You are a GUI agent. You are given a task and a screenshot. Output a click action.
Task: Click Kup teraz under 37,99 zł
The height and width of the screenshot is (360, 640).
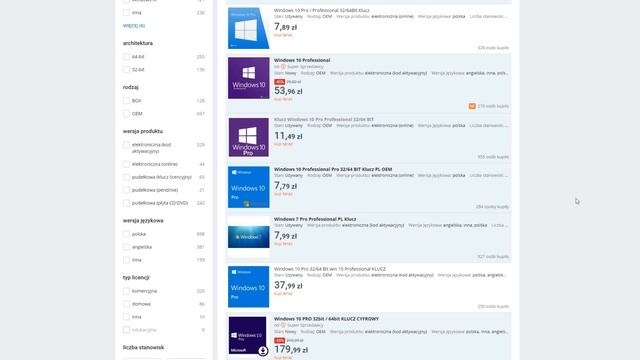(283, 293)
